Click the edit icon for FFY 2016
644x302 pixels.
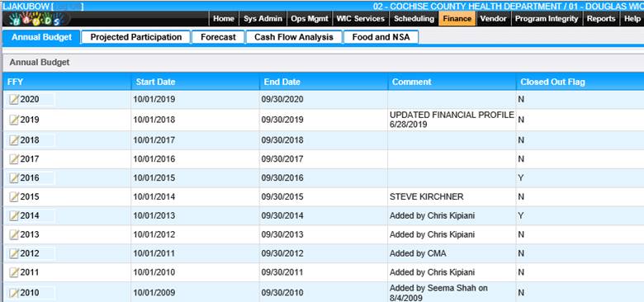14,178
